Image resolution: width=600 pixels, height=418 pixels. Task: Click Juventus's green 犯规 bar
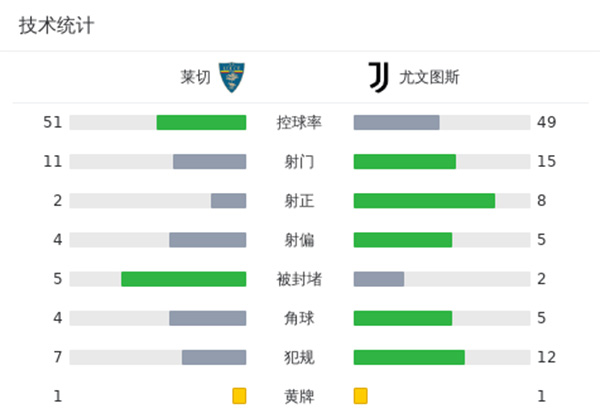click(409, 357)
